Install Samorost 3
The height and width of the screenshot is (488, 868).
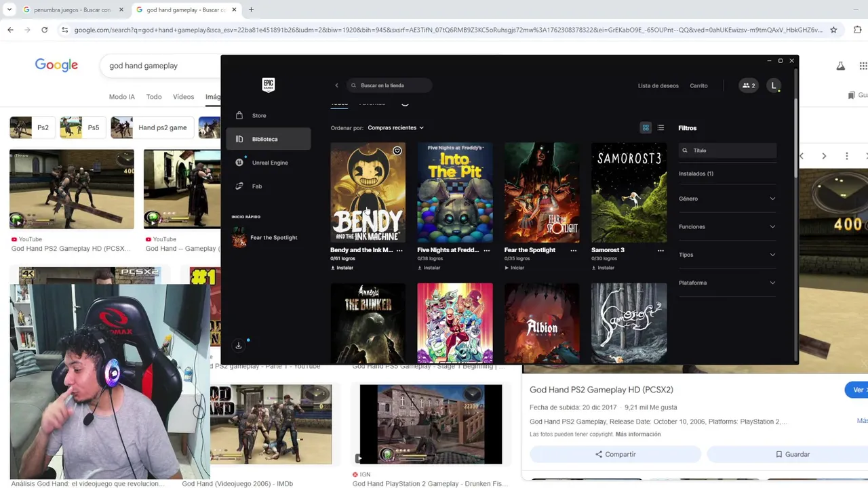pyautogui.click(x=603, y=268)
